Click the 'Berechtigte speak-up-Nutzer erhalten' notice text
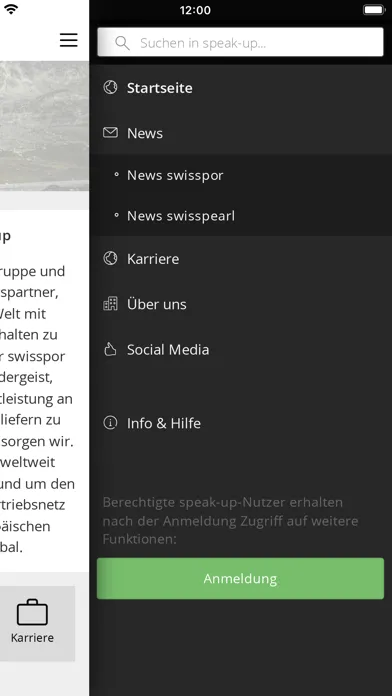 click(x=230, y=521)
